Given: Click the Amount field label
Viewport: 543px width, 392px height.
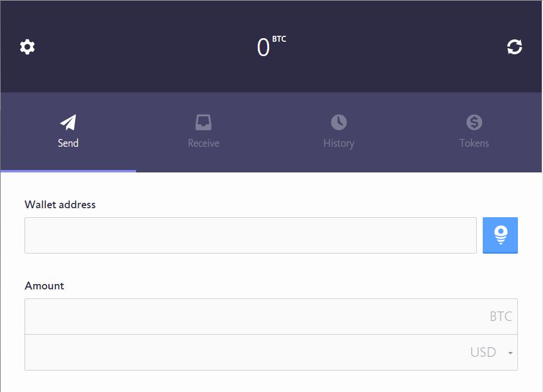Looking at the screenshot, I should point(44,286).
